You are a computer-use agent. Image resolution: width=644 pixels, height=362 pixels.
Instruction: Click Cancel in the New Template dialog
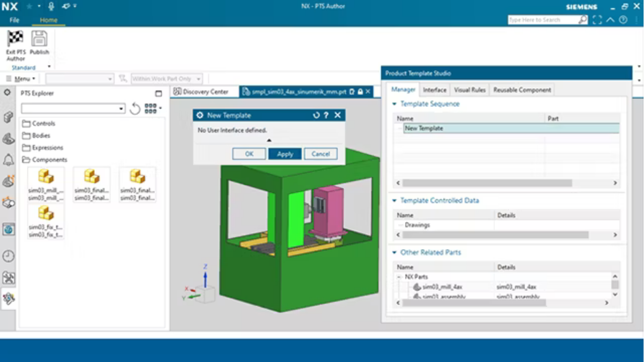[321, 154]
